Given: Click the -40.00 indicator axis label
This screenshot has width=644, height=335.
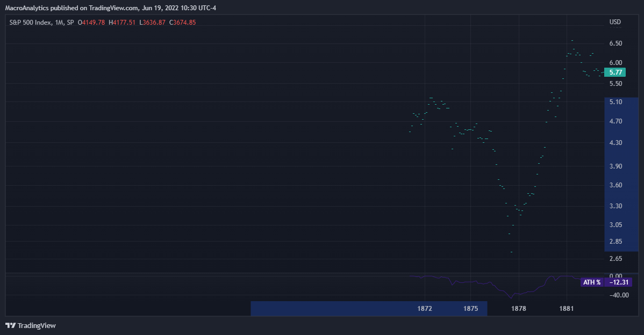Looking at the screenshot, I should (619, 295).
